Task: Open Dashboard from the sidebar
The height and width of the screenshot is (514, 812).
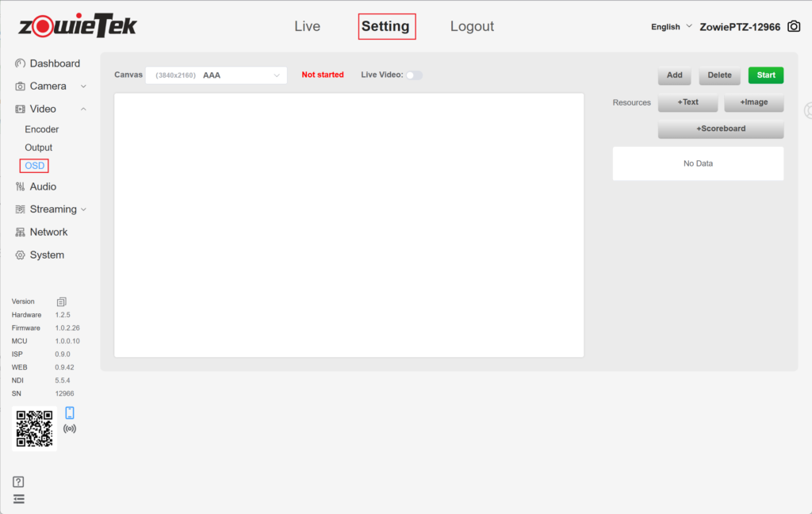Action: pyautogui.click(x=54, y=63)
